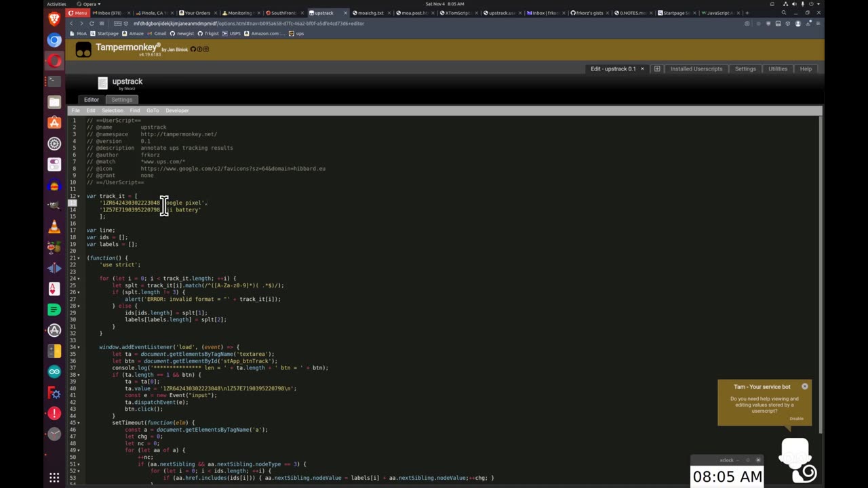Switch to the moaichg.txt browser tab
Screen dimensions: 868x488
click(370, 13)
